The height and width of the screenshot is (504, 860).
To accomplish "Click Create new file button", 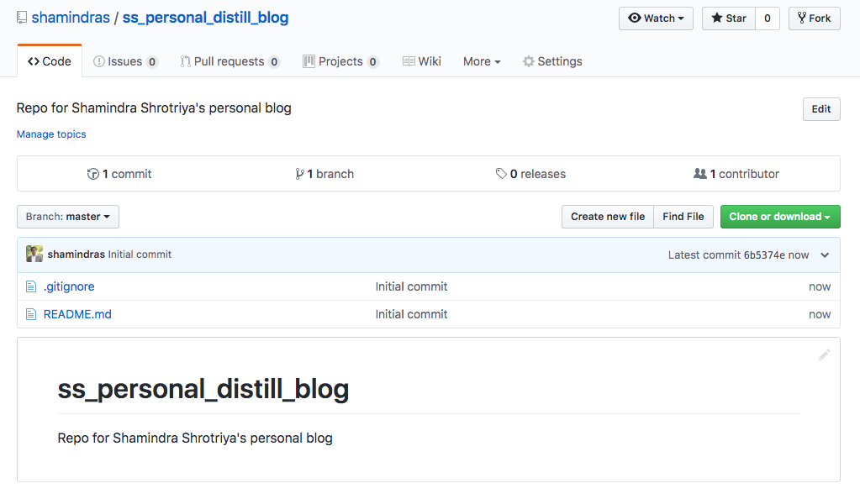I will (x=608, y=217).
